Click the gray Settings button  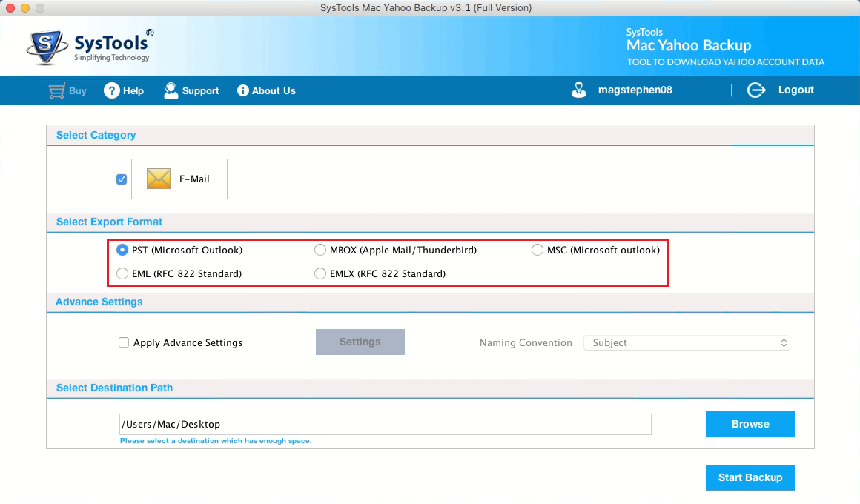360,342
